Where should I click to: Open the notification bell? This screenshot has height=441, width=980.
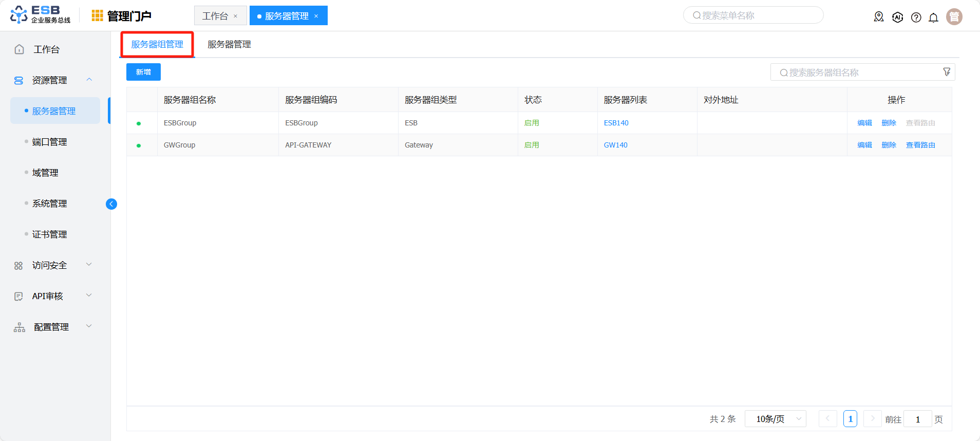[x=933, y=17]
